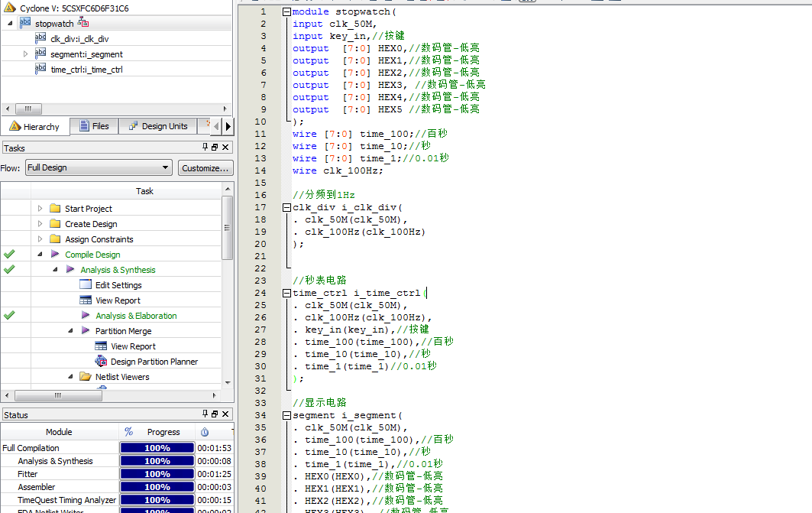The height and width of the screenshot is (513, 812).
Task: Expand the segment:i_segment hierarchy node
Action: [25, 54]
